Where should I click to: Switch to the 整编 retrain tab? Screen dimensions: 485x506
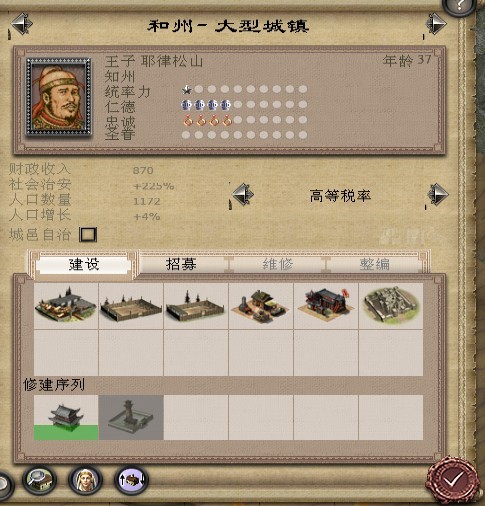[375, 264]
